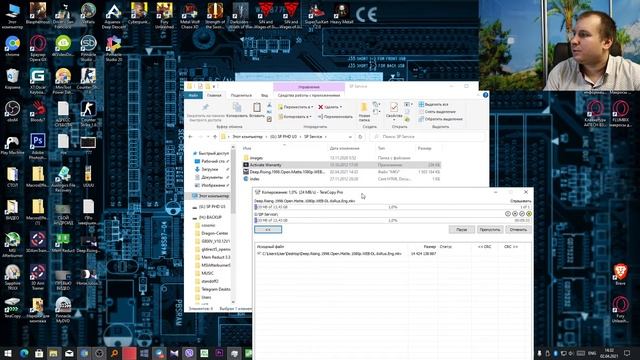Click the Отменить button in TeraCopy
Viewport: 640px width, 360px height.
[518, 229]
